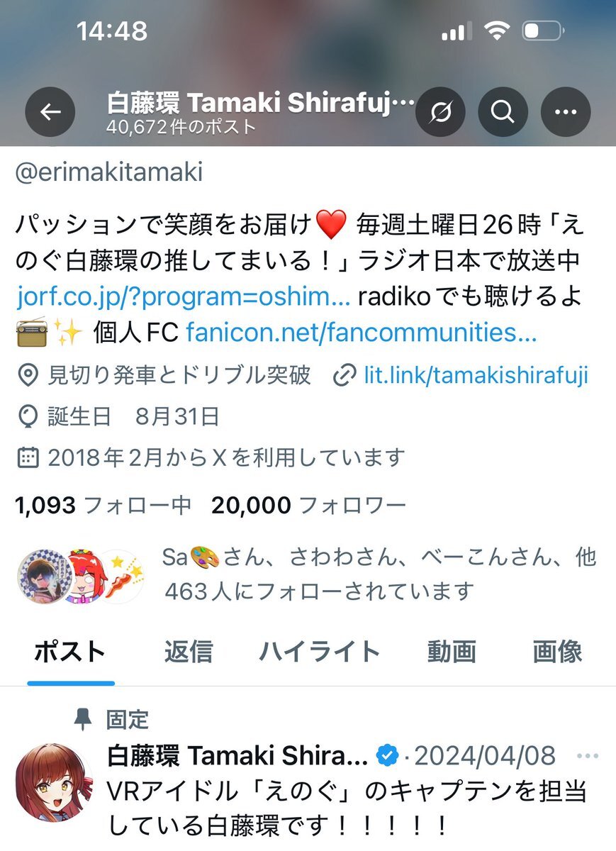Viewport: 616px width, 851px height.
Task: Select the 画像 tab
Action: 558,651
